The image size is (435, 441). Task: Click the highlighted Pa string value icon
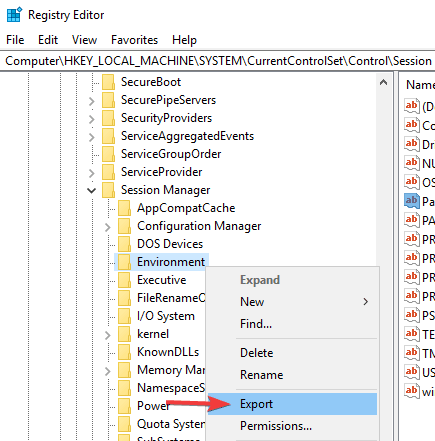click(x=411, y=201)
